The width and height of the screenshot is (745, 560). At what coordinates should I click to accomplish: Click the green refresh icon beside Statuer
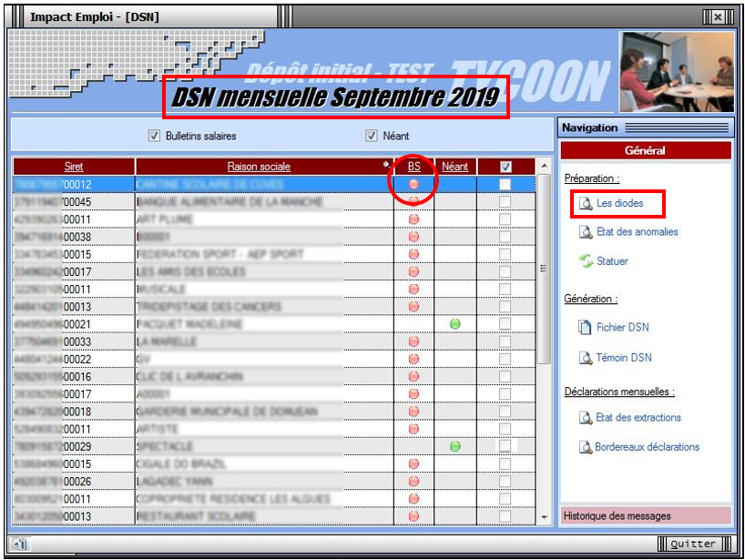(x=586, y=260)
